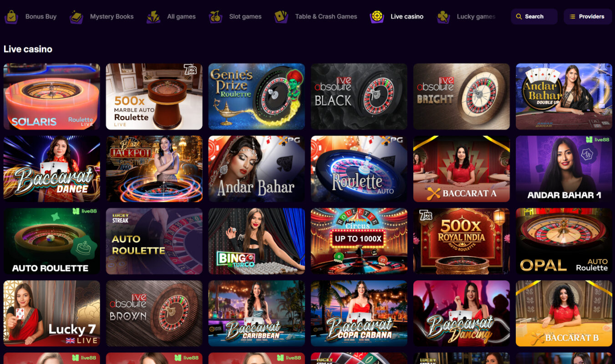Click the magnifier icon in Search
615x364 pixels.
[x=518, y=16]
